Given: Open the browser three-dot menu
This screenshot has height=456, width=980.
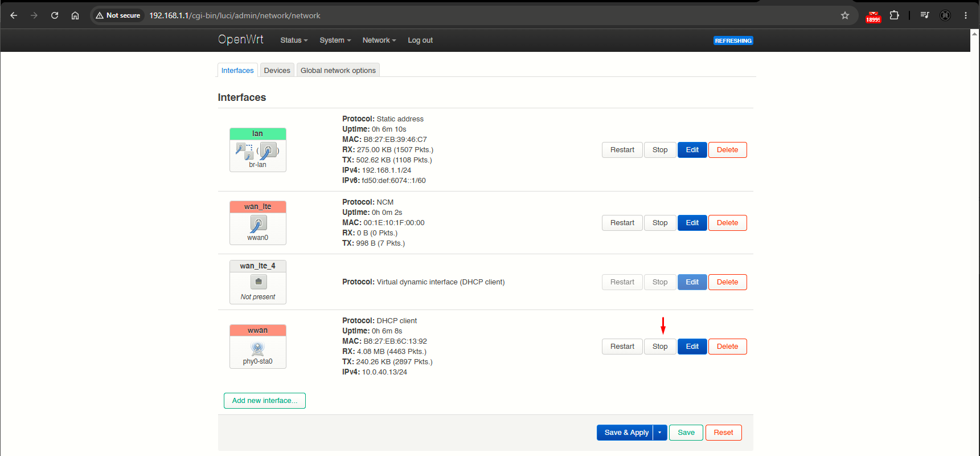Looking at the screenshot, I should pyautogui.click(x=966, y=15).
